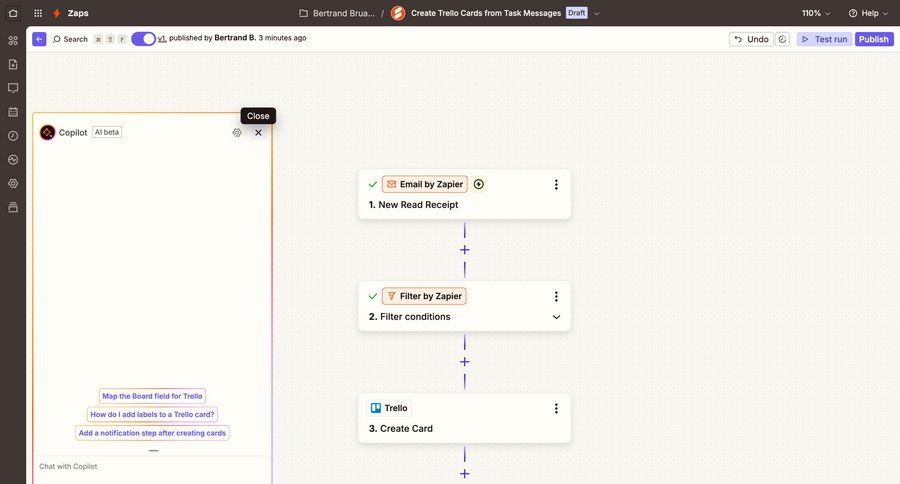Viewport: 900px width, 484px height.
Task: Open step 1 three-dot menu
Action: pyautogui.click(x=556, y=184)
